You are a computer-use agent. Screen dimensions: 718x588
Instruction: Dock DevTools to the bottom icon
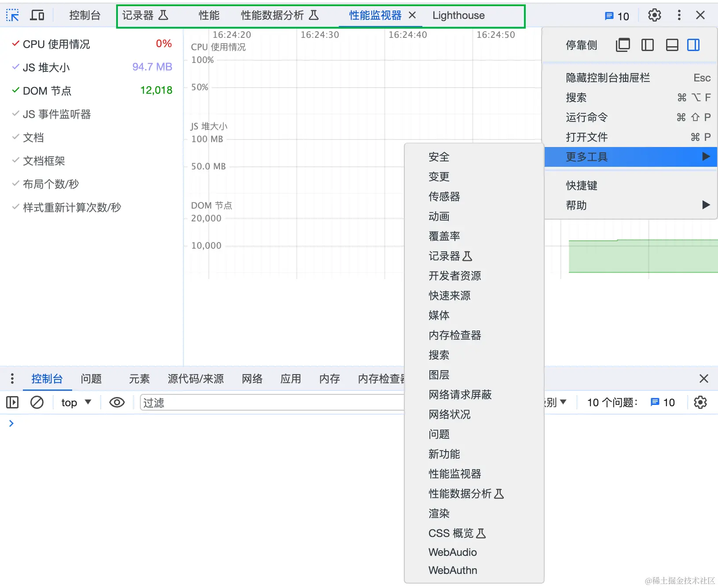672,45
